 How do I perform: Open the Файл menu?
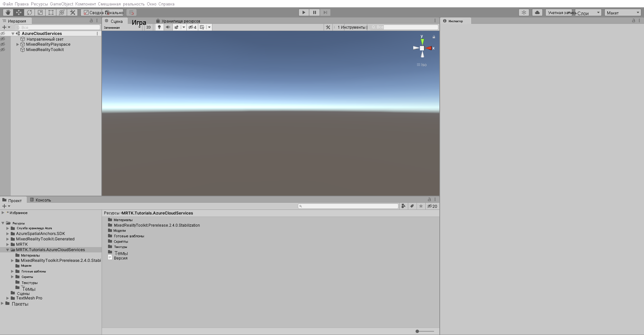tap(8, 4)
